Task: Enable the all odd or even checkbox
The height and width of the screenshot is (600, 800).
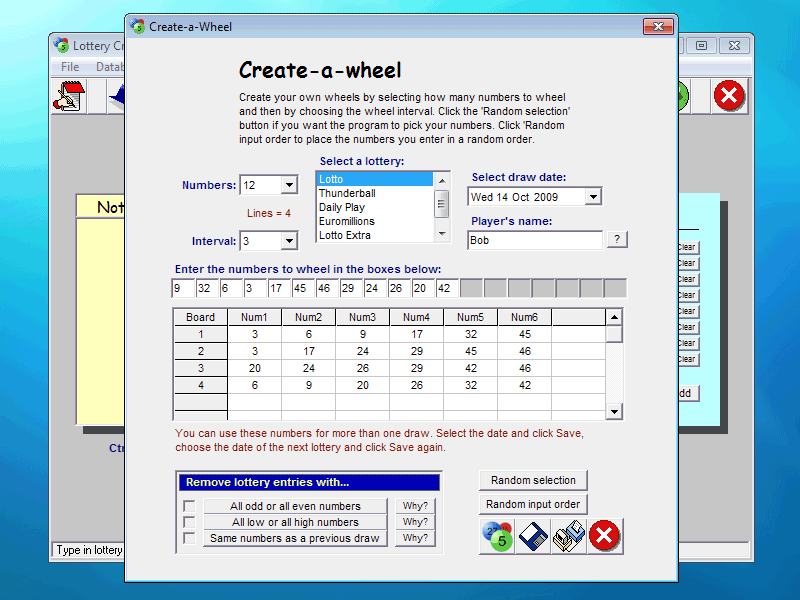Action: point(188,506)
